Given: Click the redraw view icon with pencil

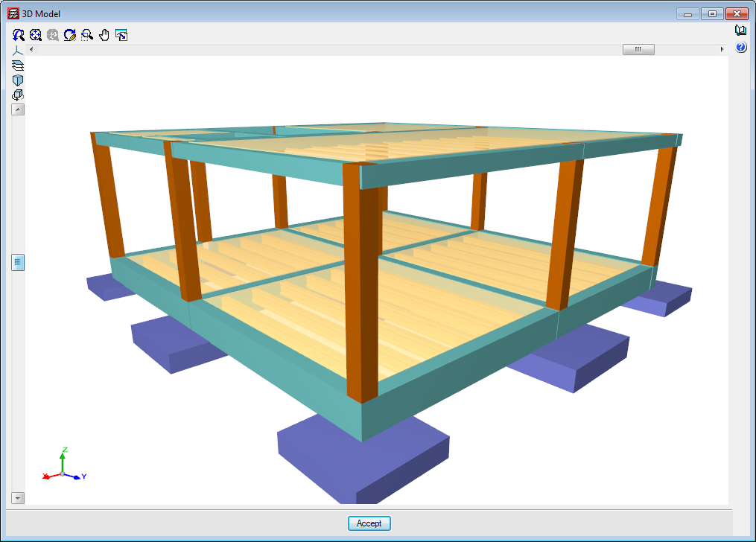Looking at the screenshot, I should coord(70,35).
